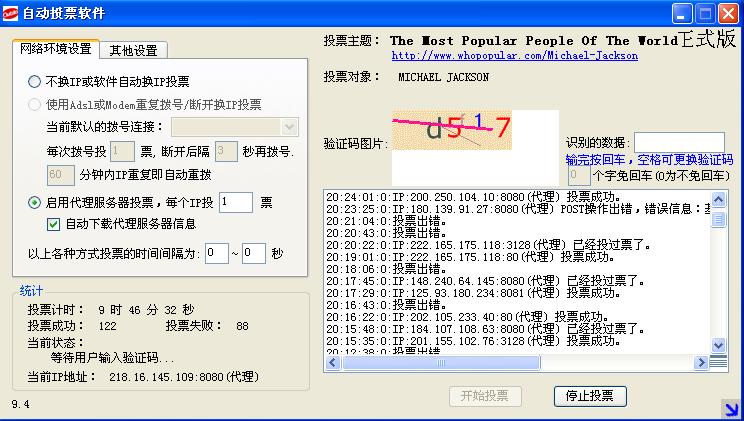Click the 投票成功 count 122
This screenshot has width=744, height=421.
[107, 326]
